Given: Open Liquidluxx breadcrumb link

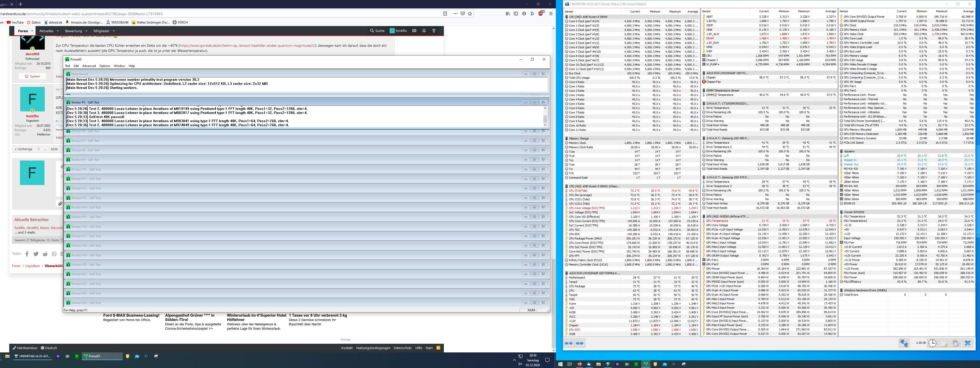Looking at the screenshot, I should 33,266.
